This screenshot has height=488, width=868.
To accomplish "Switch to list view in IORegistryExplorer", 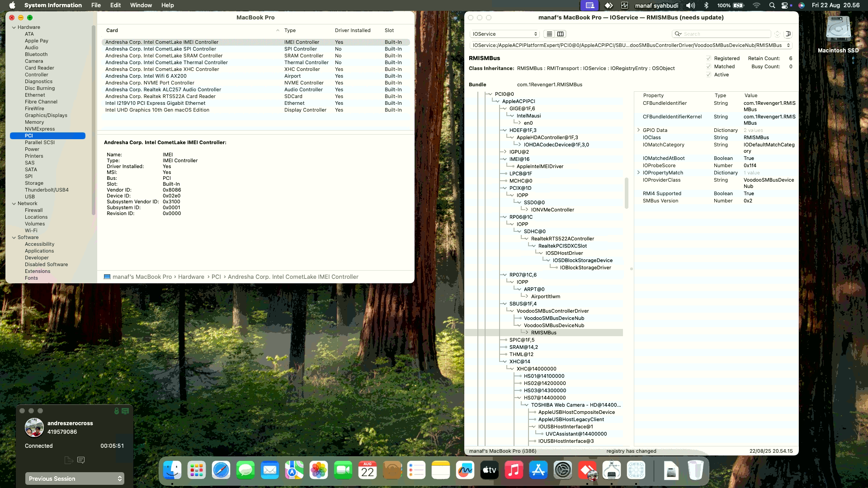I will coord(549,34).
